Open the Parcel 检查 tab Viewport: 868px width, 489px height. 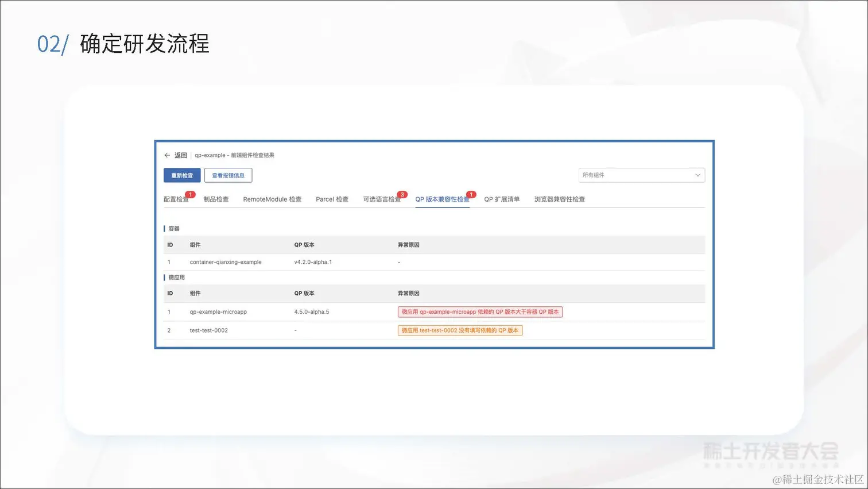click(x=332, y=199)
